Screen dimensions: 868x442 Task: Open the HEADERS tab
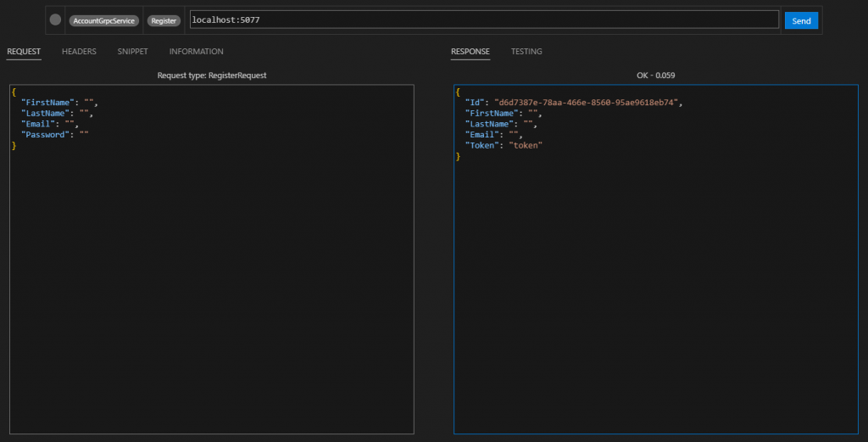79,52
